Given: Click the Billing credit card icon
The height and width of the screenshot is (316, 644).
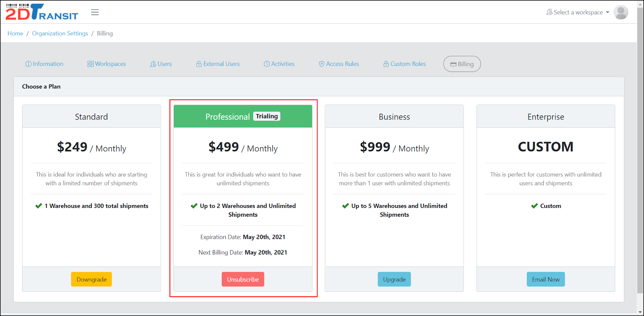Looking at the screenshot, I should click(x=453, y=64).
